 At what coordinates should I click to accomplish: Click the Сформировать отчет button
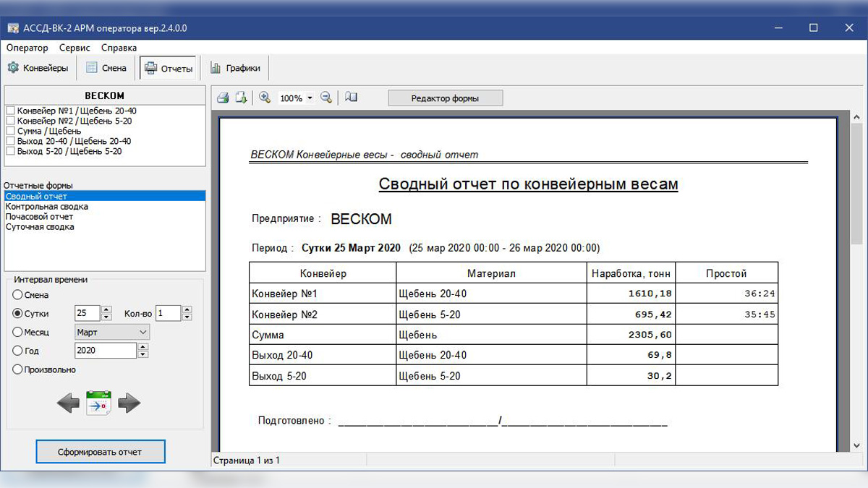pyautogui.click(x=100, y=452)
